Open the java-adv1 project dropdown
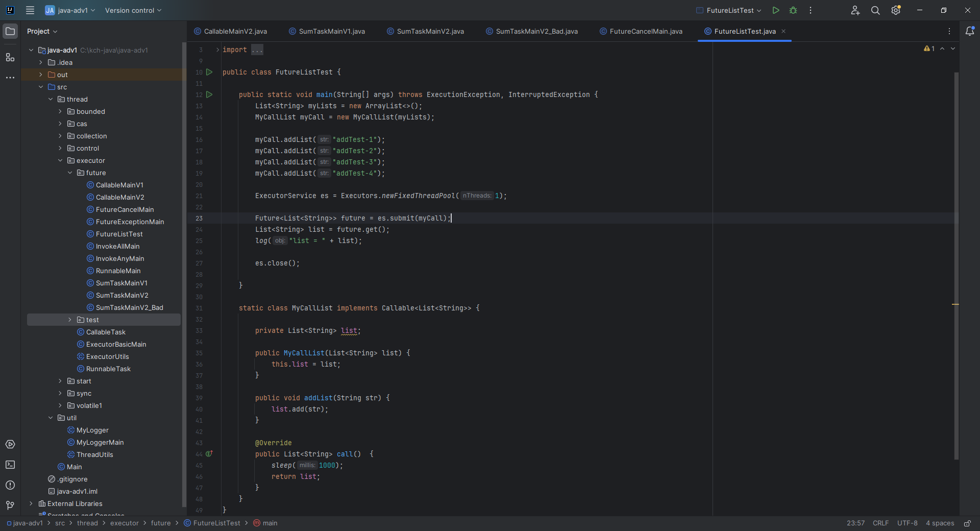 (70, 10)
